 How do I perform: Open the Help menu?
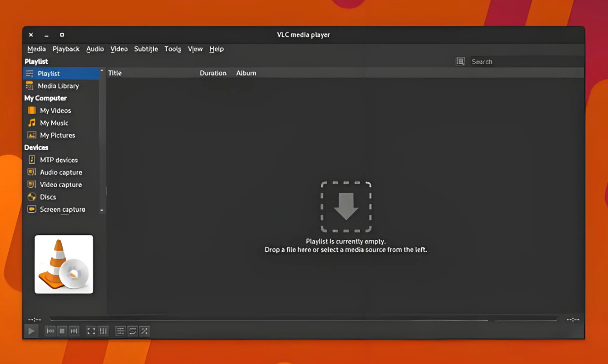pos(216,49)
